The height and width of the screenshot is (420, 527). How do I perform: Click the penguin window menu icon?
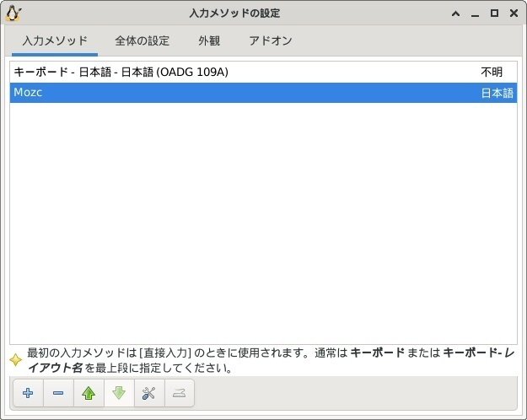13,13
